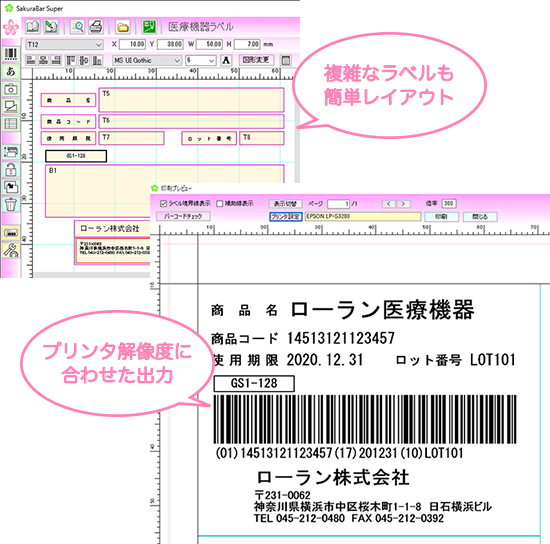Select the camera image tool

11,89
